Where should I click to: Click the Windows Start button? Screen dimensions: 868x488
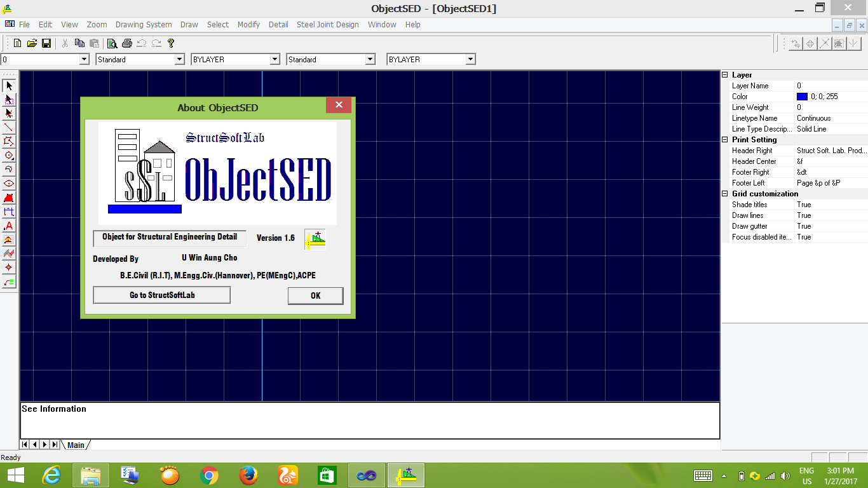pos(15,475)
